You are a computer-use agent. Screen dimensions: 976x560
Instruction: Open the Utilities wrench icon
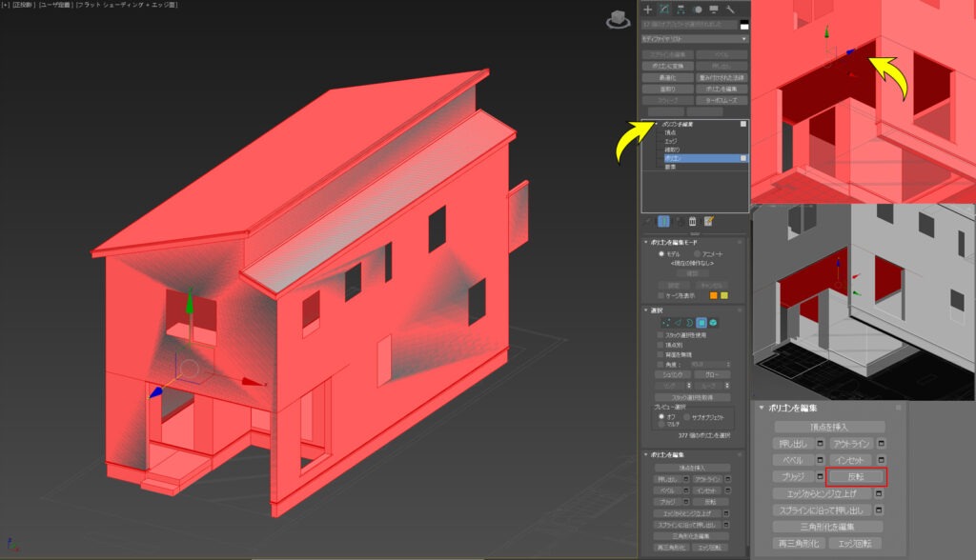(x=730, y=10)
